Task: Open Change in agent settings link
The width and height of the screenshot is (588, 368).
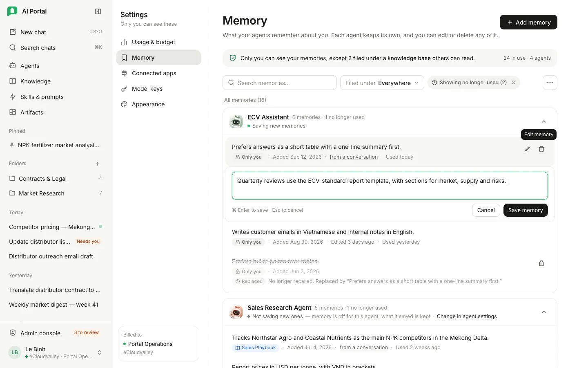Action: (x=467, y=316)
